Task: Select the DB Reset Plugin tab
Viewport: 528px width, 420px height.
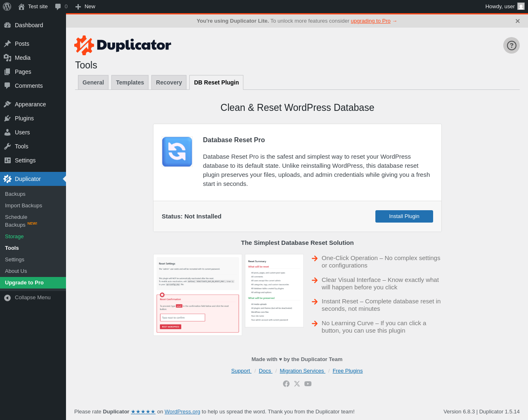Action: click(x=217, y=82)
